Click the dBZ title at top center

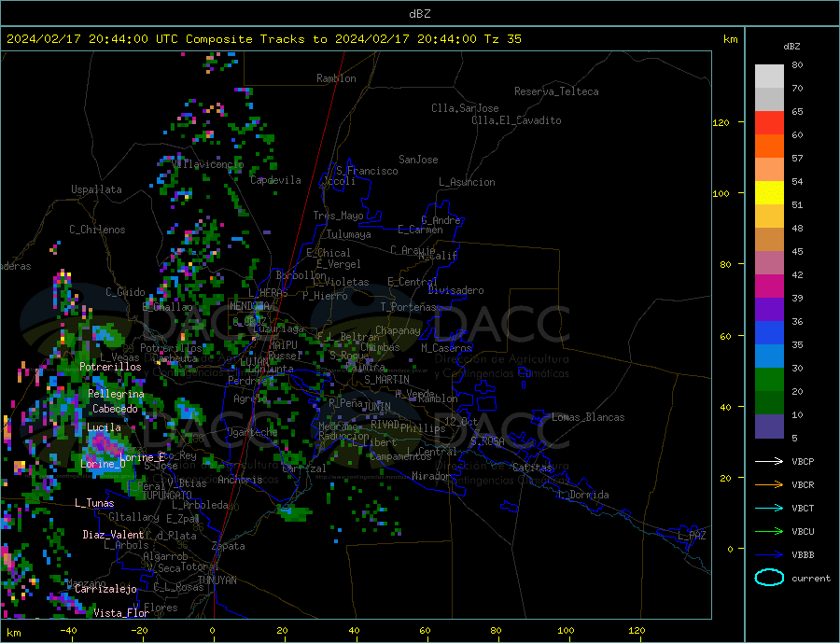(419, 14)
